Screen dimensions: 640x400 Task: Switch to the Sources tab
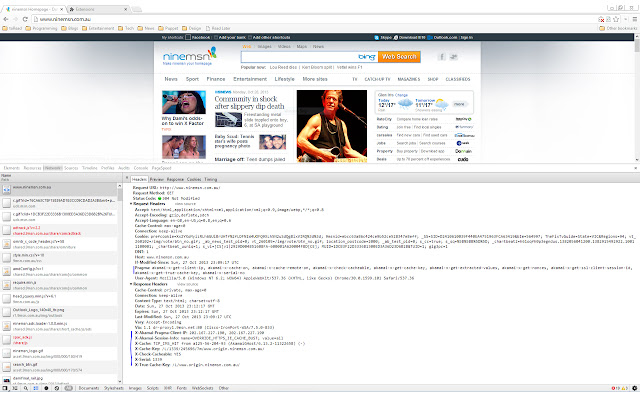tap(71, 168)
